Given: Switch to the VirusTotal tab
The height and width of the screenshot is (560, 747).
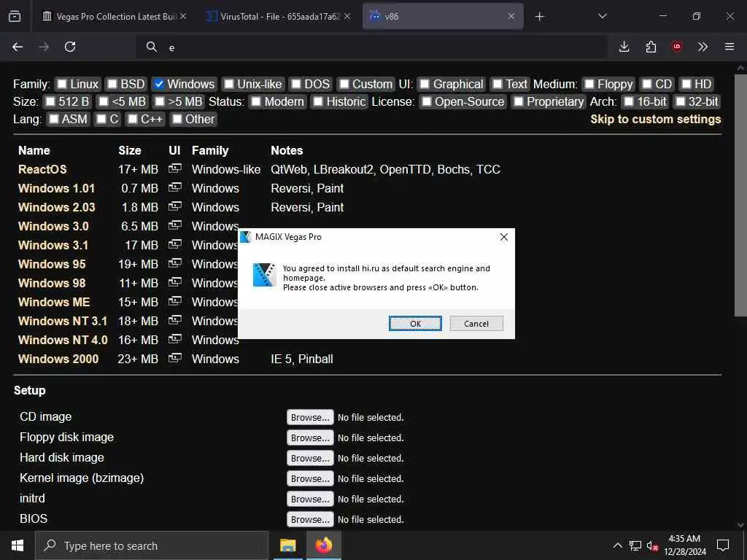Looking at the screenshot, I should [279, 16].
